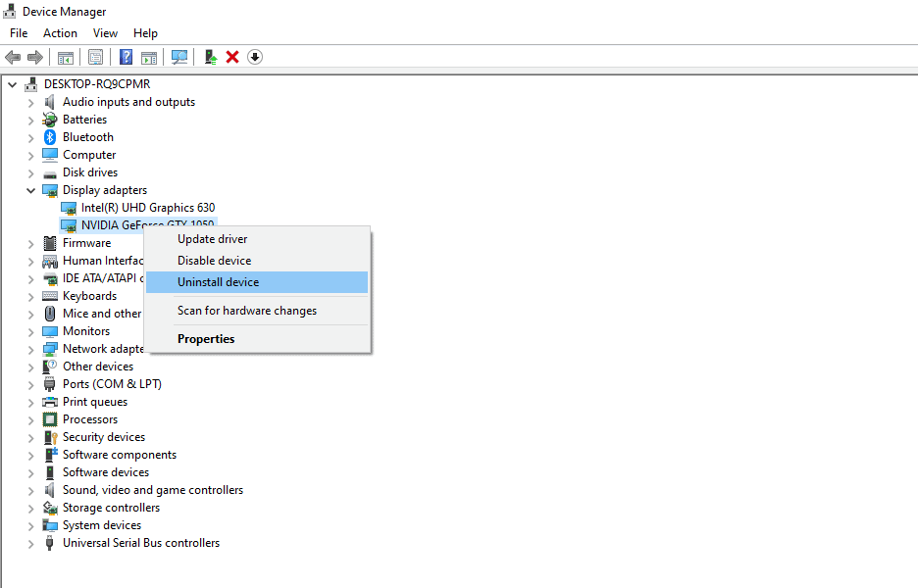This screenshot has width=918, height=588.
Task: Select the Software devices row
Action: click(x=106, y=472)
